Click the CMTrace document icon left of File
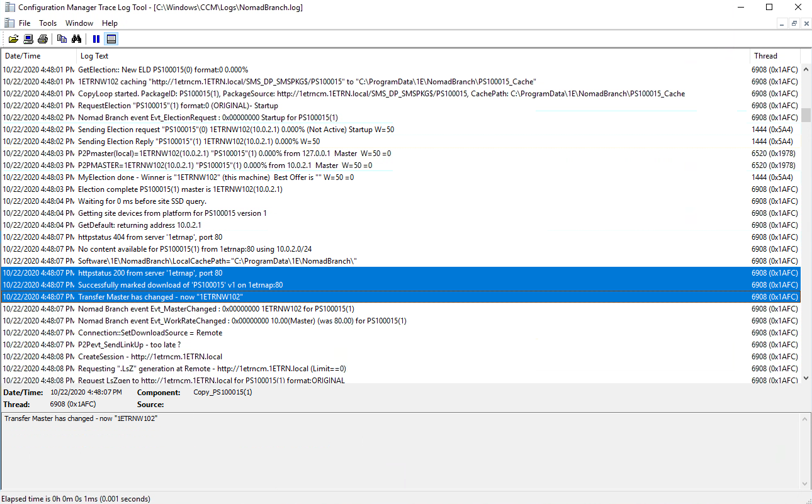The image size is (812, 504). (9, 23)
